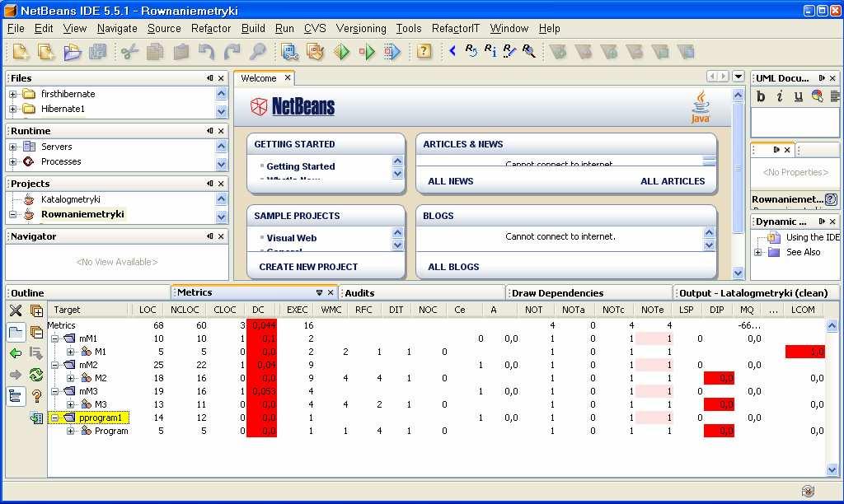
Task: Click the RefactorIT R info icon
Action: tap(490, 50)
